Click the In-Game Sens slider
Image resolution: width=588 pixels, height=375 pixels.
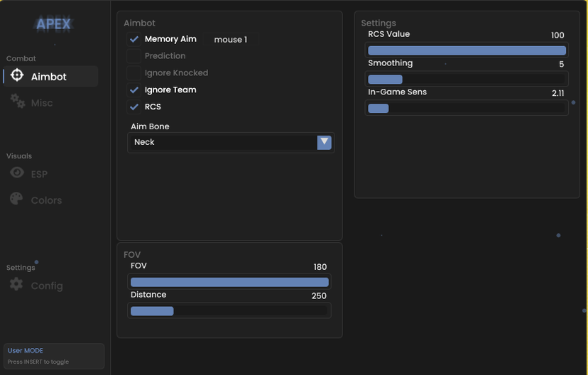[x=467, y=108]
